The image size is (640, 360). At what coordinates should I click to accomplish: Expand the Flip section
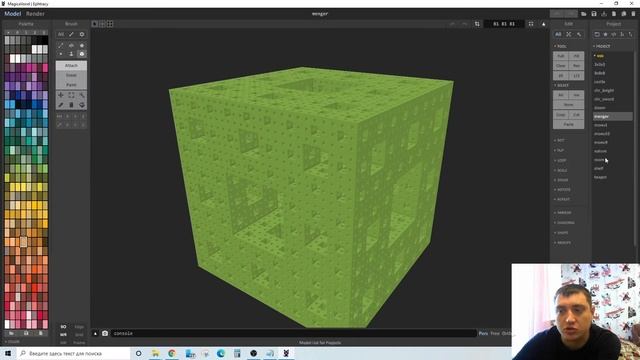(560, 150)
